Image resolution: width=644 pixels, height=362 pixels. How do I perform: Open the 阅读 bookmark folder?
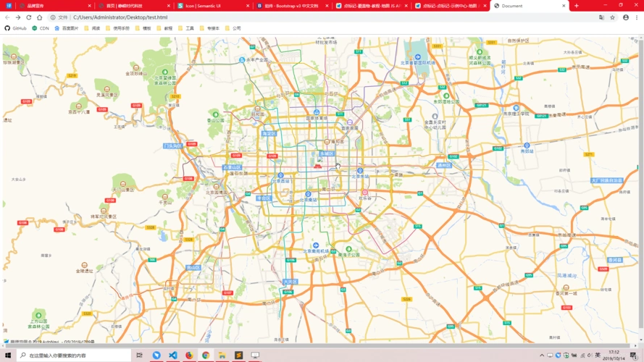tap(92, 28)
